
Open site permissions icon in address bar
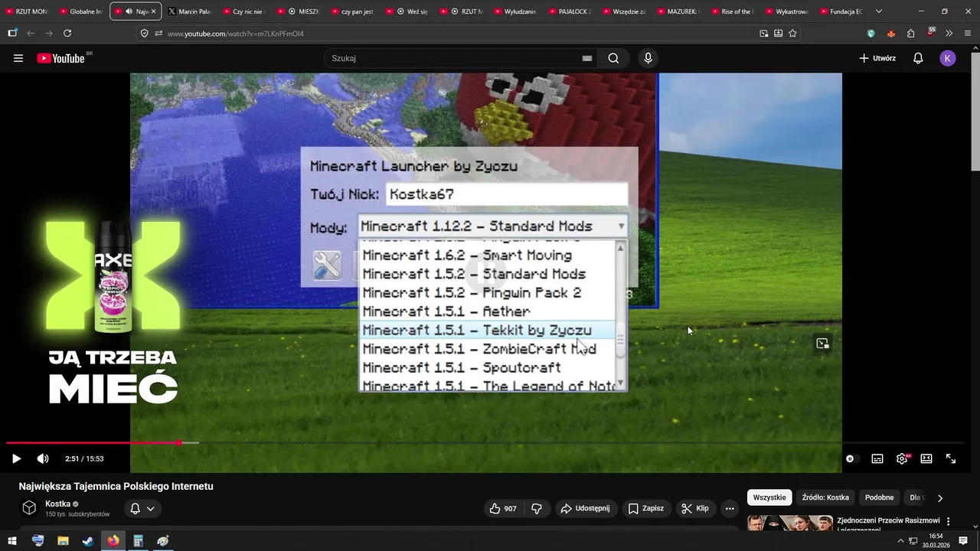(x=158, y=33)
